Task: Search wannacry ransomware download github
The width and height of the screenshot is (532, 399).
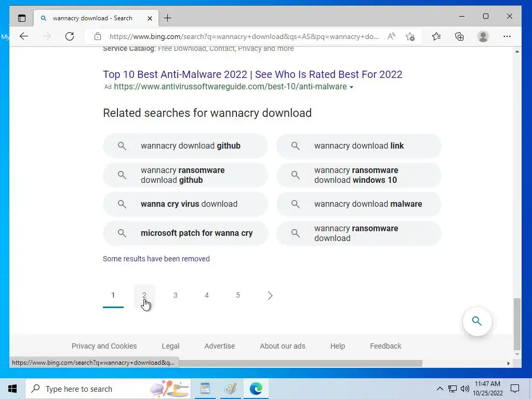Action: click(x=185, y=175)
